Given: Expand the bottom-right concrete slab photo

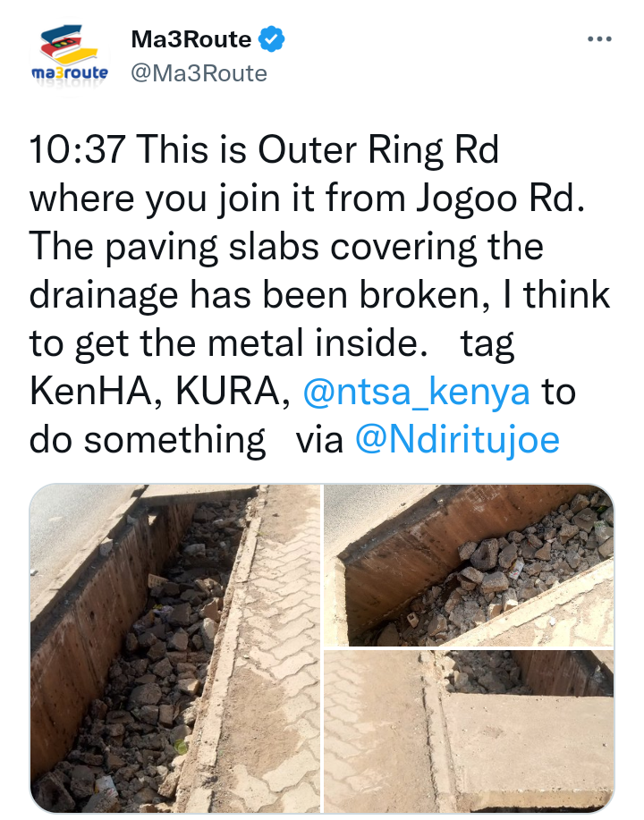Looking at the screenshot, I should 469,731.
